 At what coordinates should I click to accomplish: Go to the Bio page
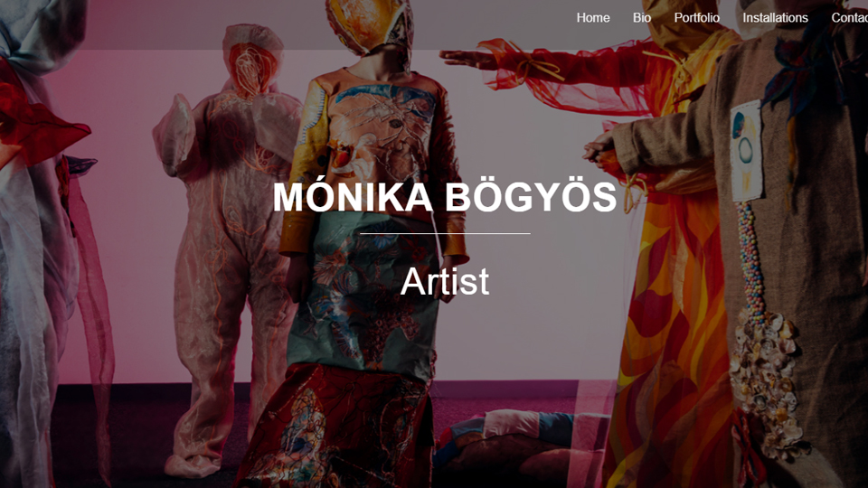(x=642, y=18)
